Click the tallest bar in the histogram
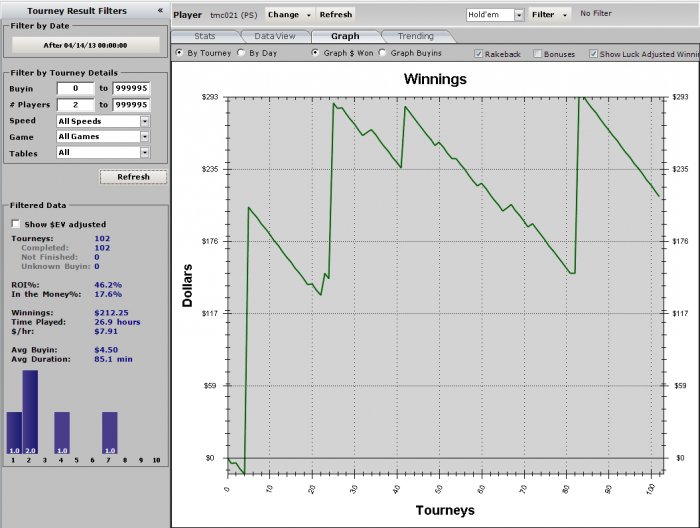The image size is (700, 528). (30, 411)
